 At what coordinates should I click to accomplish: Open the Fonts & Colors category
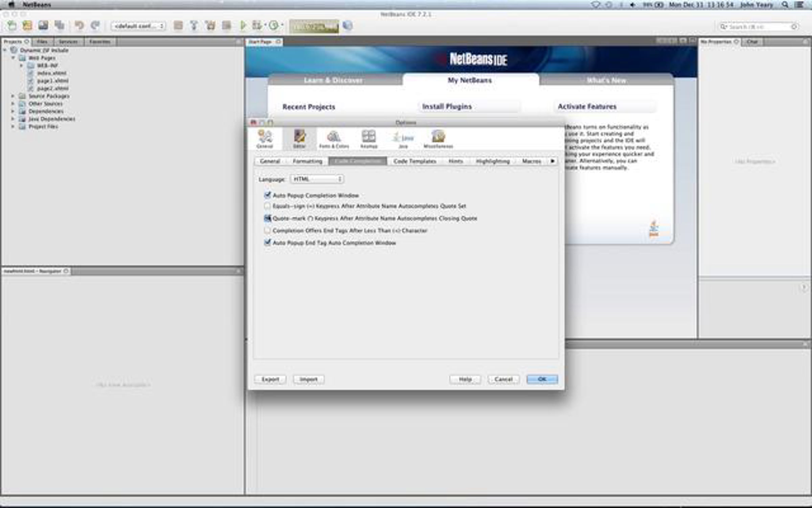coord(334,139)
